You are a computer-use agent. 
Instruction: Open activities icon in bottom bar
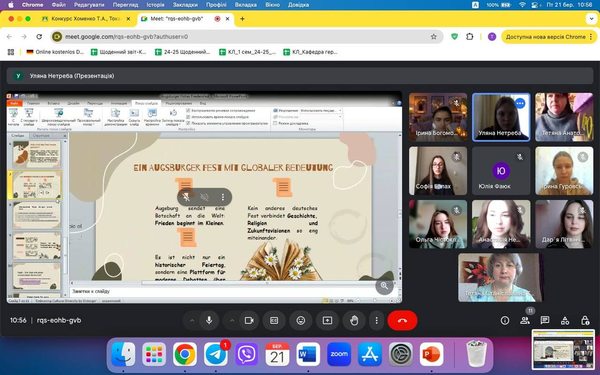point(565,320)
